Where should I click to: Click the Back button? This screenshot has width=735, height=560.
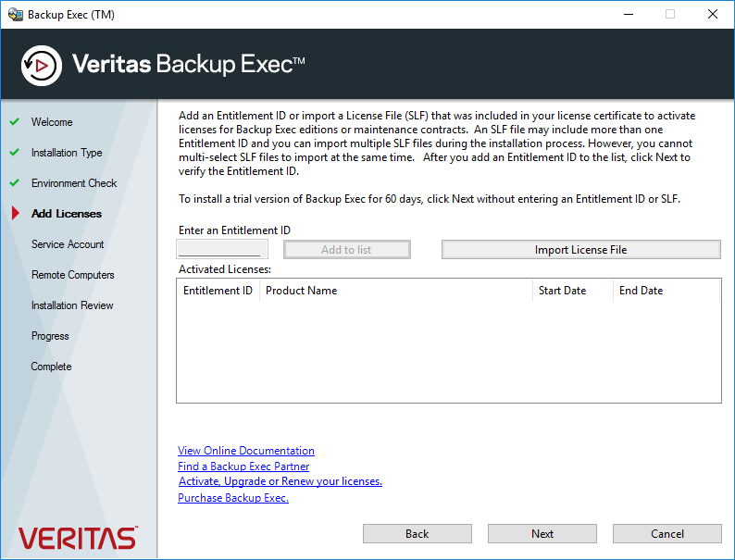tap(417, 534)
